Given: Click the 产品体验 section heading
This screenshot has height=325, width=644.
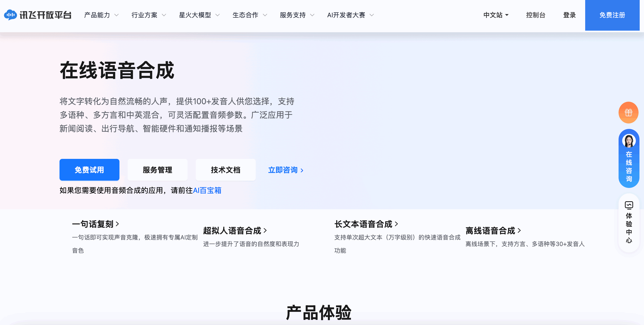Looking at the screenshot, I should [319, 313].
